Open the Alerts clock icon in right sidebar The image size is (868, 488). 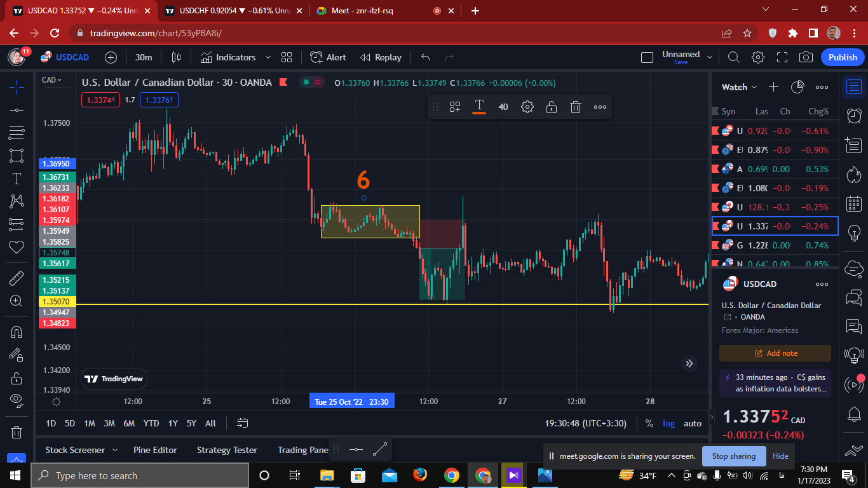(x=855, y=116)
